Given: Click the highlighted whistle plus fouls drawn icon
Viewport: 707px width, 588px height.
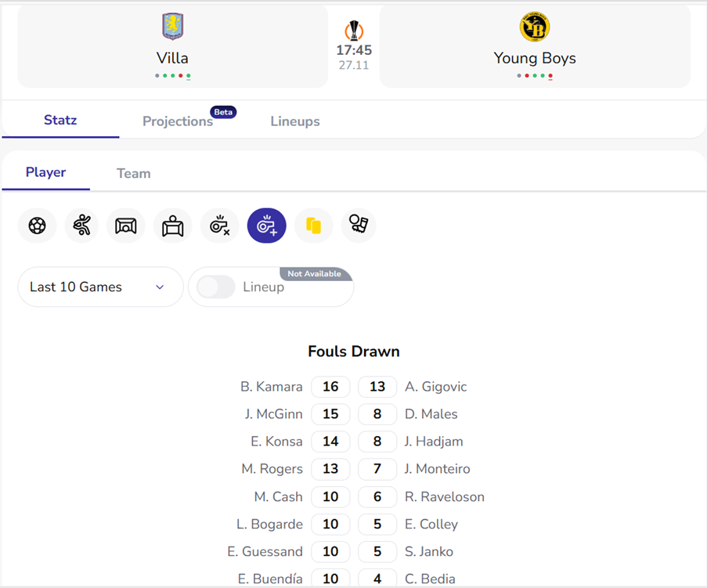Looking at the screenshot, I should [x=267, y=226].
